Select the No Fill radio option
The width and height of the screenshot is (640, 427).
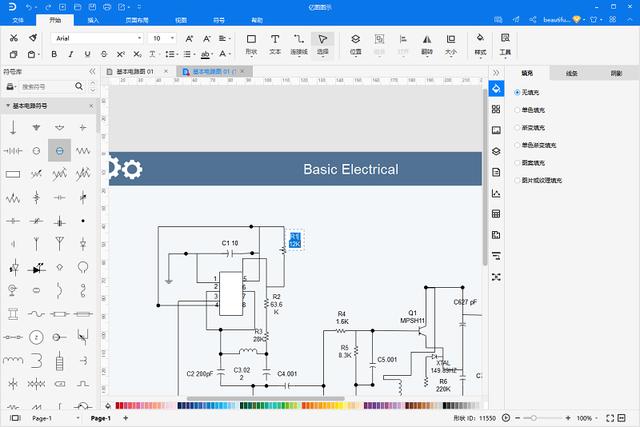[x=517, y=93]
